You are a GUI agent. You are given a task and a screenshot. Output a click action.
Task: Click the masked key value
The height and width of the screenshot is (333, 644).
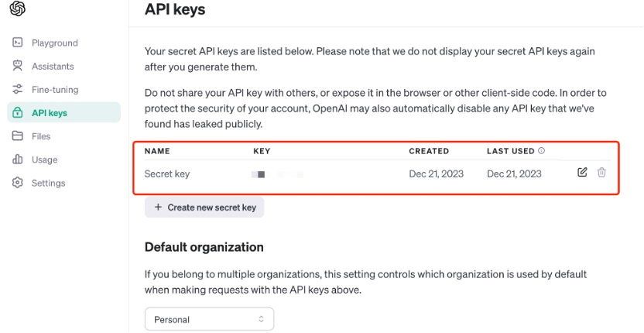[x=277, y=174]
